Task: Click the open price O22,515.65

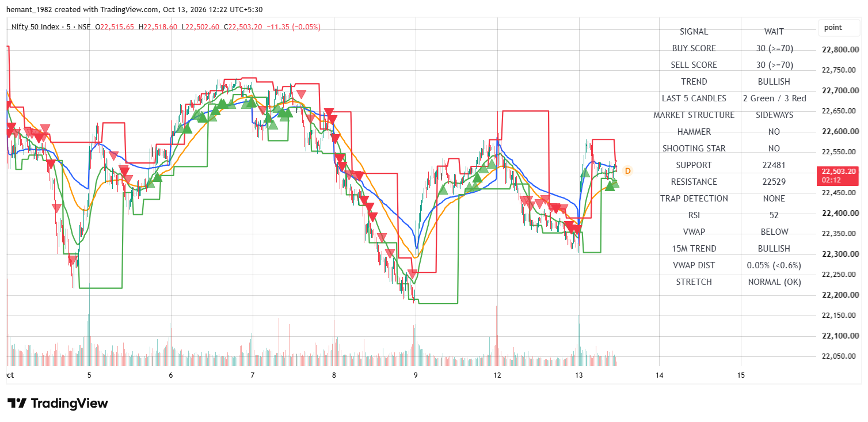Action: [115, 27]
